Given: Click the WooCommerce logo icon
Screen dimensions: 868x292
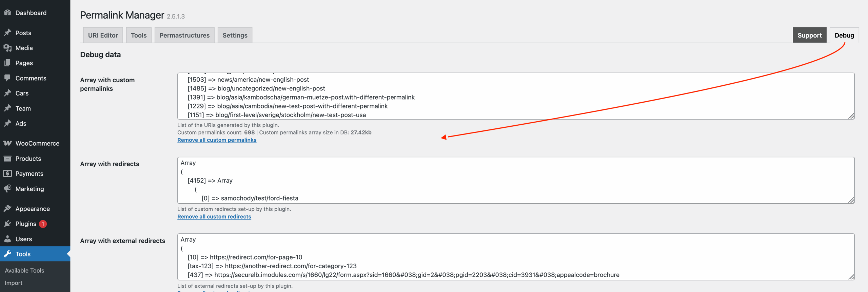Looking at the screenshot, I should 7,143.
